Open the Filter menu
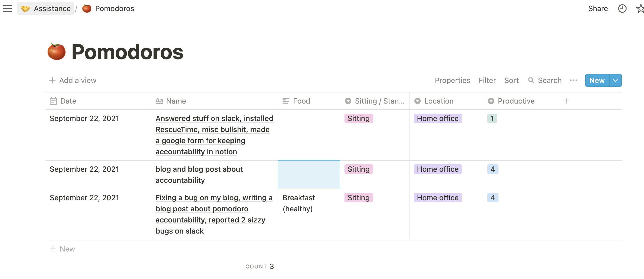Screen dimensions: 644x279 coord(487,80)
